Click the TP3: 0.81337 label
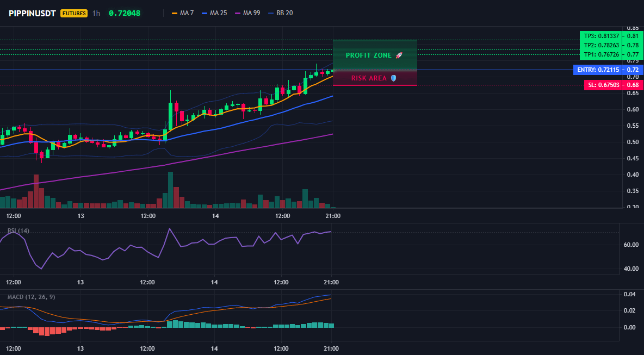The height and width of the screenshot is (355, 644). [601, 36]
